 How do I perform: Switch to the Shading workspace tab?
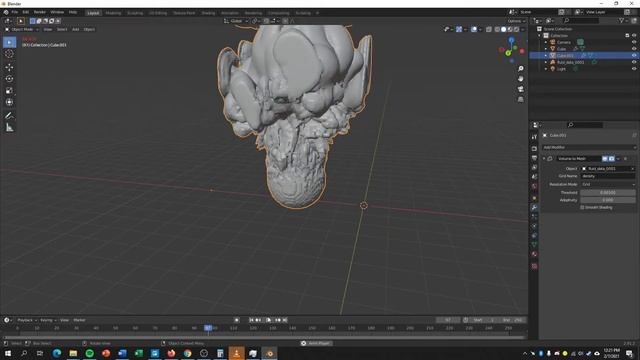click(x=208, y=13)
